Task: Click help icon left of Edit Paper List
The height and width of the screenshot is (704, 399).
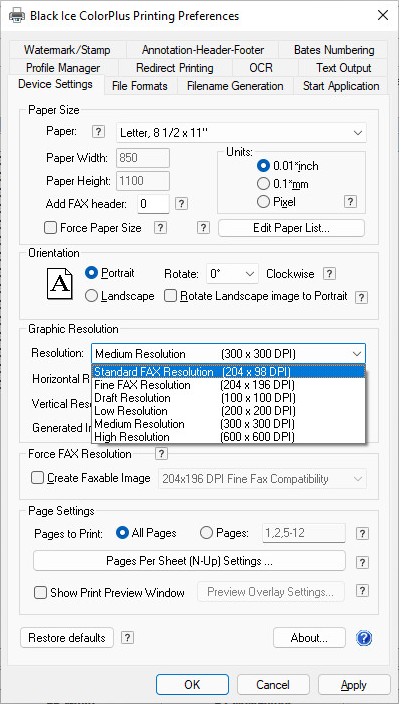Action: pos(203,228)
